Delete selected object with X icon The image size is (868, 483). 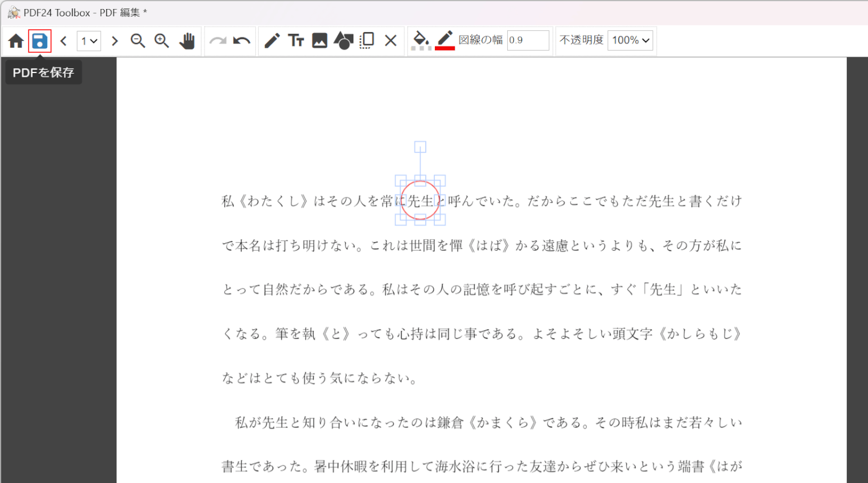[391, 41]
